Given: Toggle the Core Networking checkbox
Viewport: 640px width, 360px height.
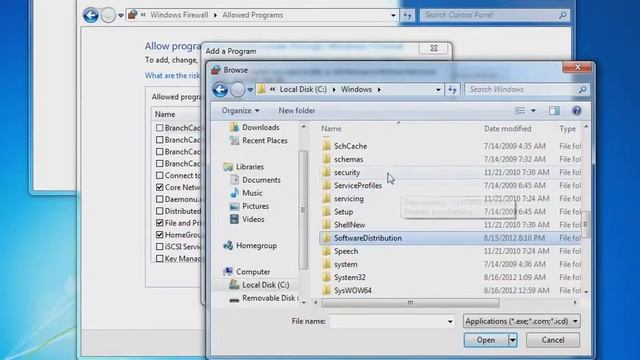Looking at the screenshot, I should tap(160, 187).
